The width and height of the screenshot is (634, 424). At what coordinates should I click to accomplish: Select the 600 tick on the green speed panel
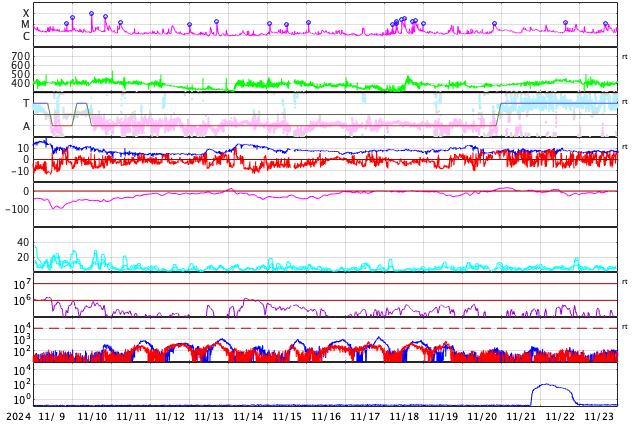(x=21, y=65)
